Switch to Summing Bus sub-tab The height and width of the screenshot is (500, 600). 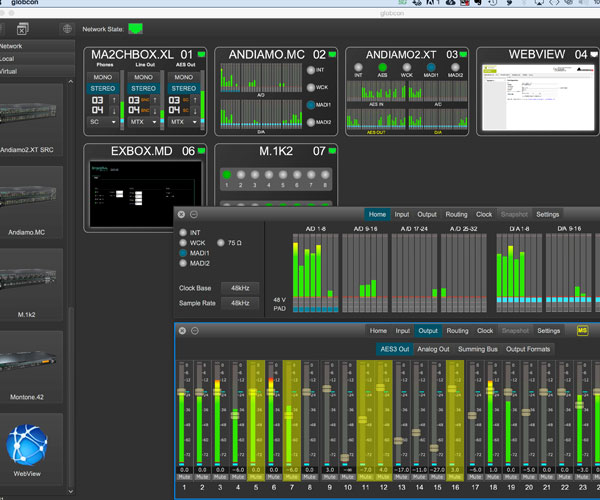pyautogui.click(x=478, y=349)
